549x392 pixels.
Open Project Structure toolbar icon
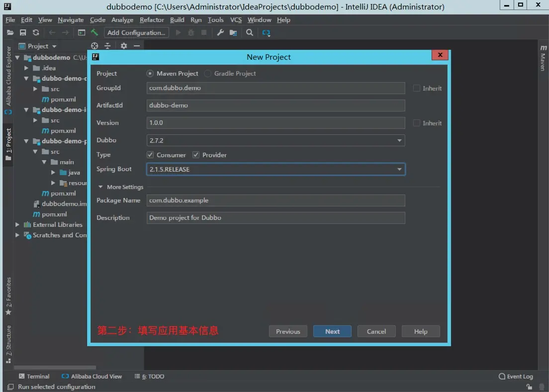[233, 32]
